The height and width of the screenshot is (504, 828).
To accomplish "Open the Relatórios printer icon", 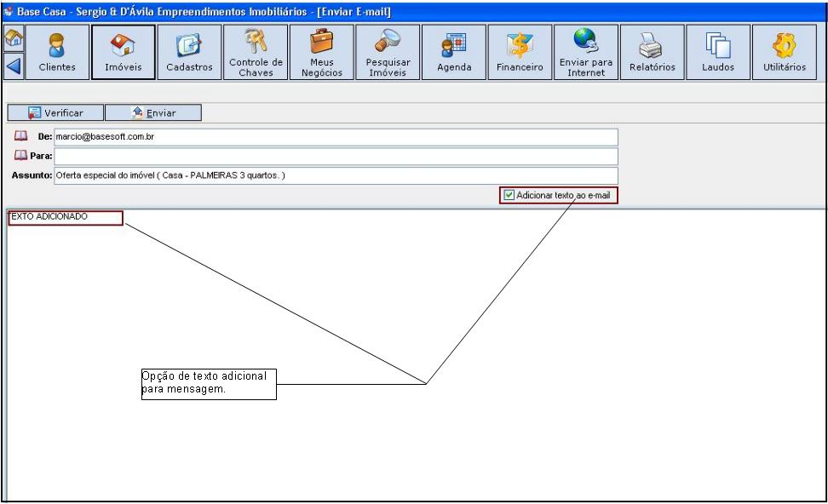I will 653,52.
